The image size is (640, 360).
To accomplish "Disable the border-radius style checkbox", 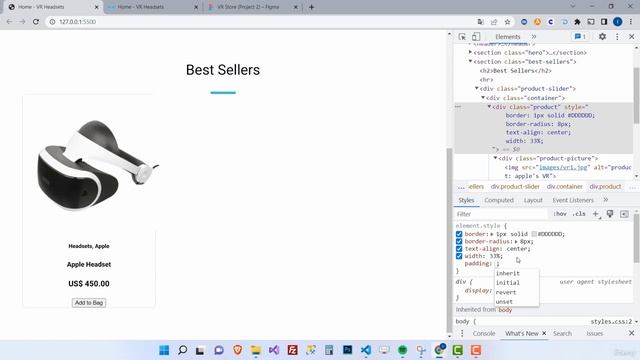I will pos(459,241).
